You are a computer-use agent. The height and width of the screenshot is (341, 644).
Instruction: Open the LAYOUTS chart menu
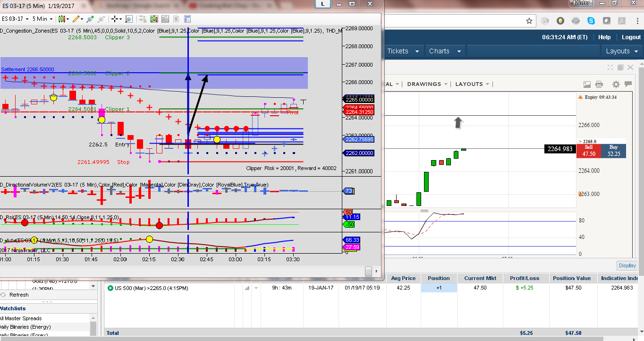click(472, 84)
